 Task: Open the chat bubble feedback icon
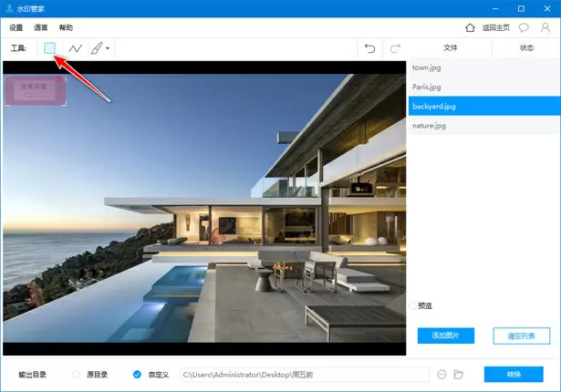click(x=524, y=27)
